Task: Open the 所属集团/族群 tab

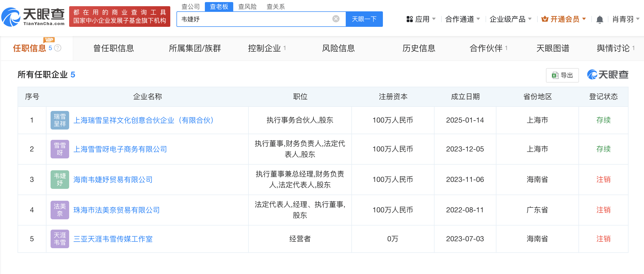Action: coord(195,48)
